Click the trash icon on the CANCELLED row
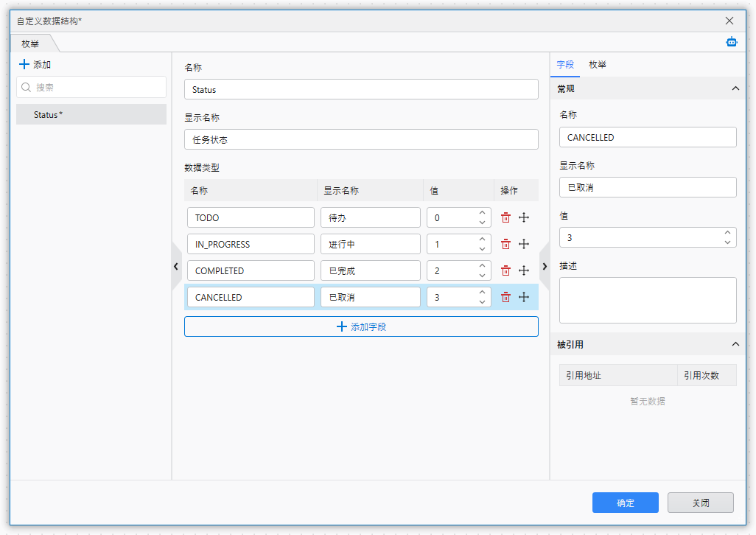Image resolution: width=756 pixels, height=535 pixels. click(x=505, y=297)
